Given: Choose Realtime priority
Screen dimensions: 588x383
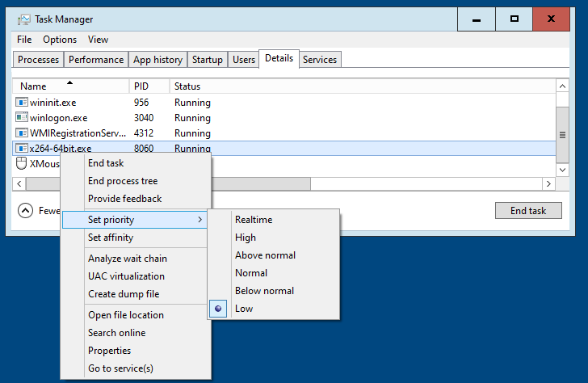Looking at the screenshot, I should tap(254, 220).
